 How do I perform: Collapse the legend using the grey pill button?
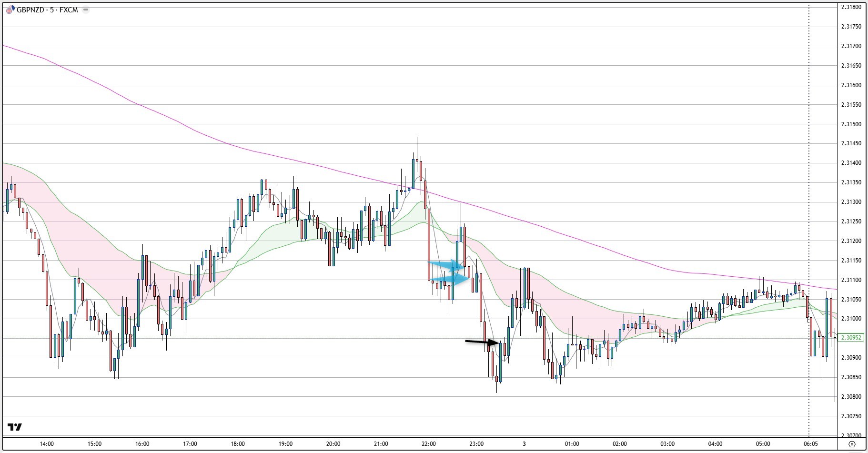86,10
